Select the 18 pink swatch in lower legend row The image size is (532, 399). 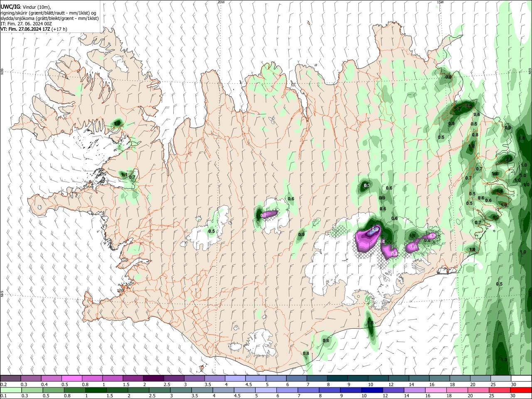[457, 390]
